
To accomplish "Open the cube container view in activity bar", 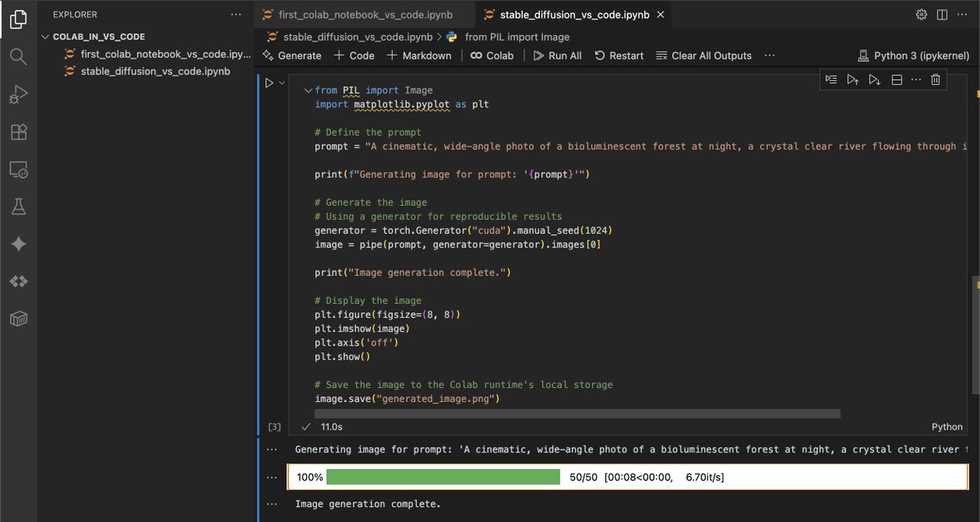I will [18, 319].
